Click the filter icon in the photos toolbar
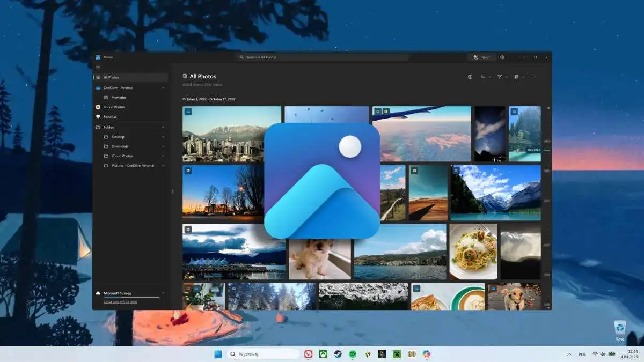Screen dimensions: 644x362 tap(499, 77)
